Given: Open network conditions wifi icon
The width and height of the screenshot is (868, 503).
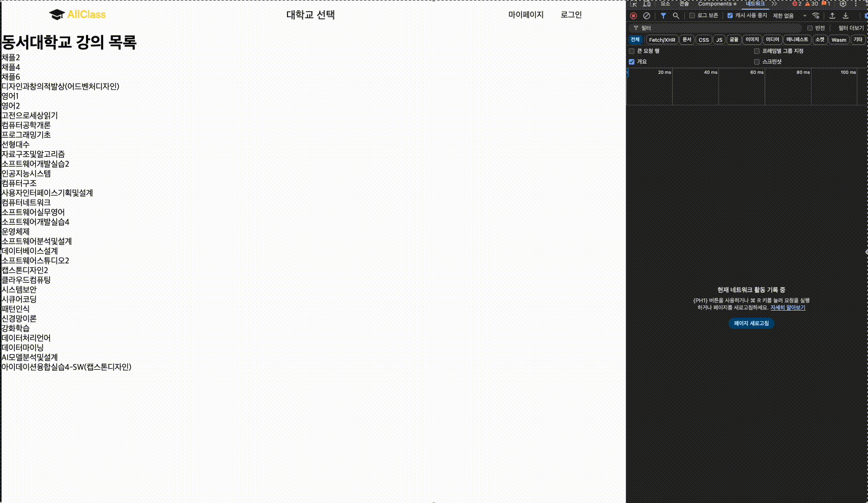Looking at the screenshot, I should [816, 16].
